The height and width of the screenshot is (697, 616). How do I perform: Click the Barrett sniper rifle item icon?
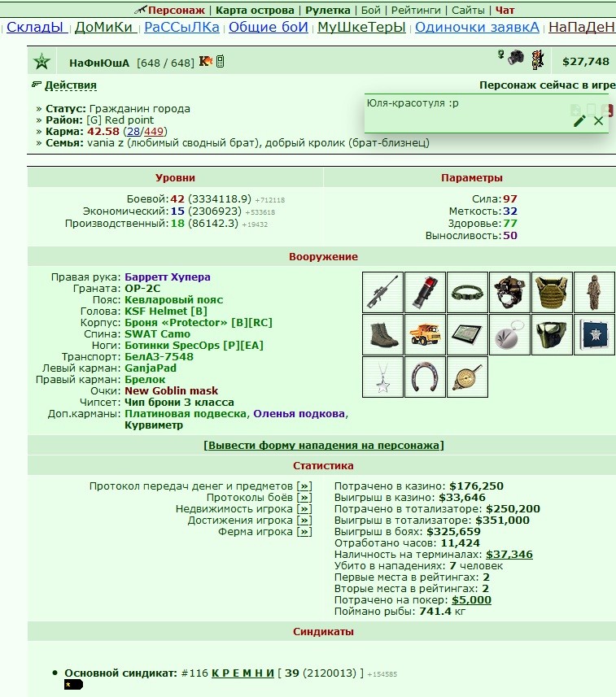click(x=382, y=293)
